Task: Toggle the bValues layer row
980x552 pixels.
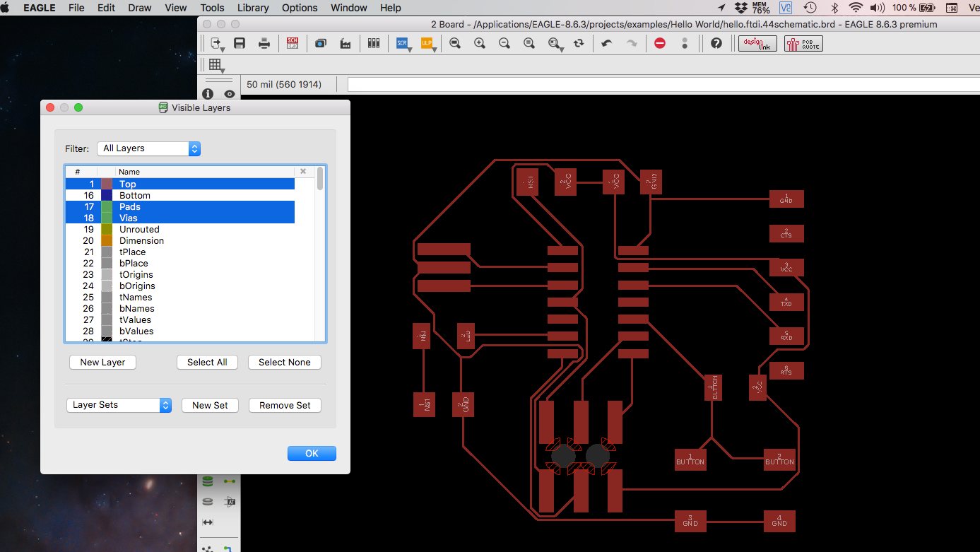Action: tap(180, 331)
